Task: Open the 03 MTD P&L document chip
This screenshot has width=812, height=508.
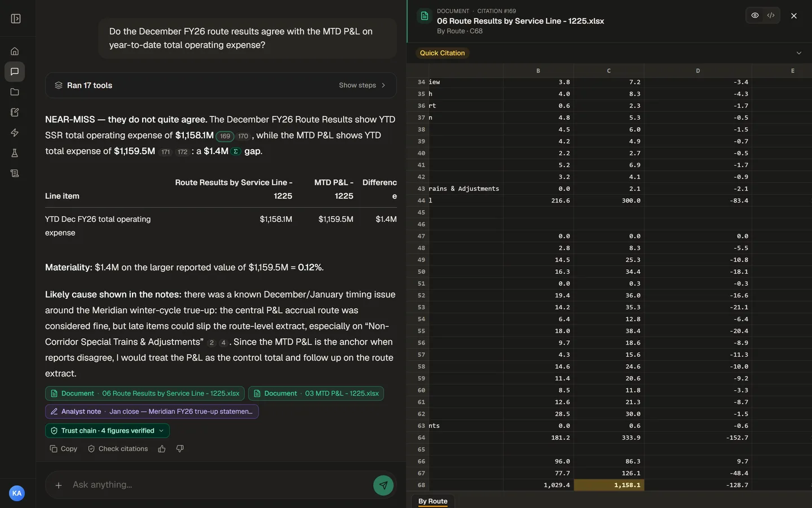Action: (x=316, y=393)
